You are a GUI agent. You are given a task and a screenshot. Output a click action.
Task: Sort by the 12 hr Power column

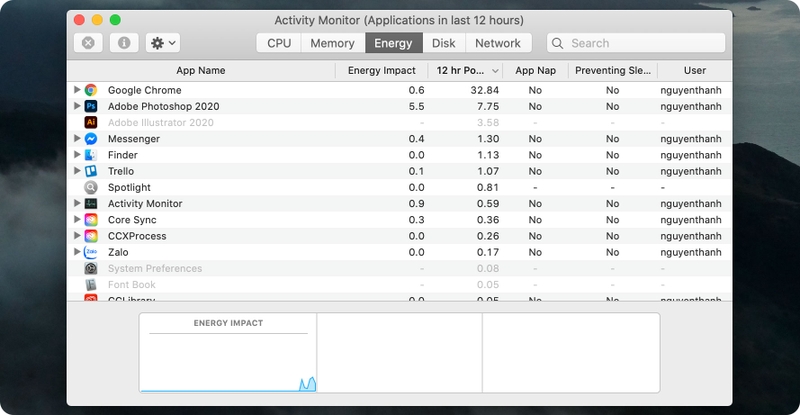click(x=465, y=70)
